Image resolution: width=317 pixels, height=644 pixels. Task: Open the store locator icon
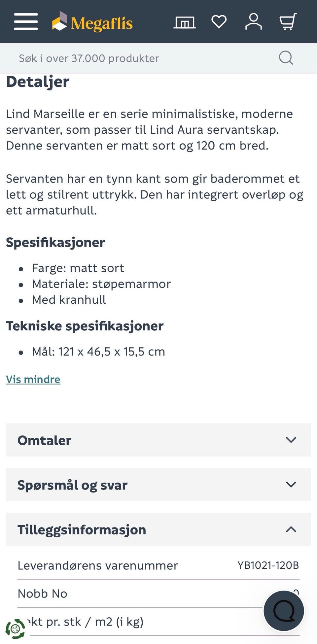pos(185,22)
